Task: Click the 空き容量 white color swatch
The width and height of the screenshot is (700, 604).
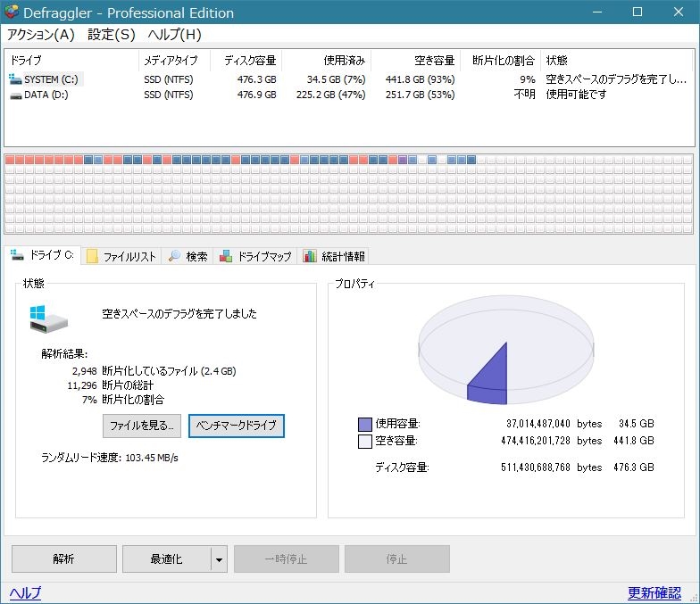Action: [x=364, y=441]
